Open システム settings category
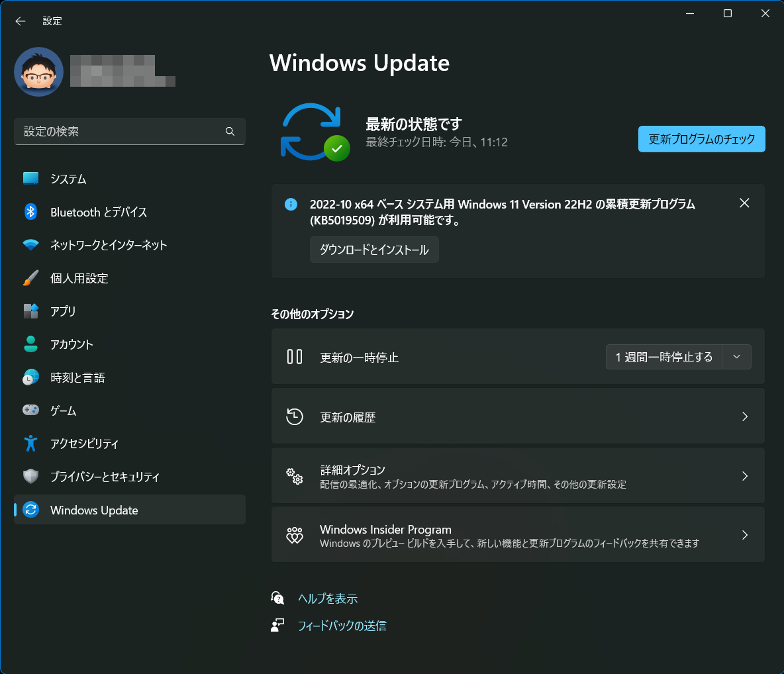The image size is (784, 674). tap(130, 179)
